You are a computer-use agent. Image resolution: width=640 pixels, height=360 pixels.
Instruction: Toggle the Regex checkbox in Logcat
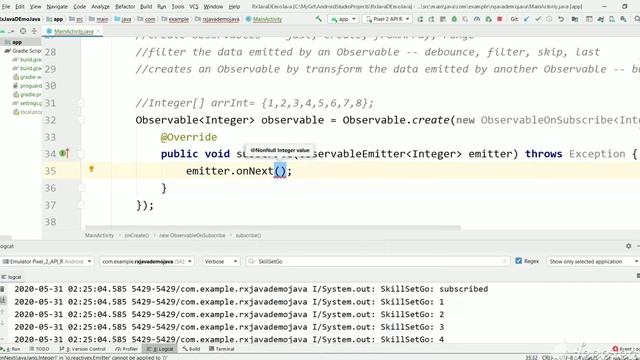point(518,261)
